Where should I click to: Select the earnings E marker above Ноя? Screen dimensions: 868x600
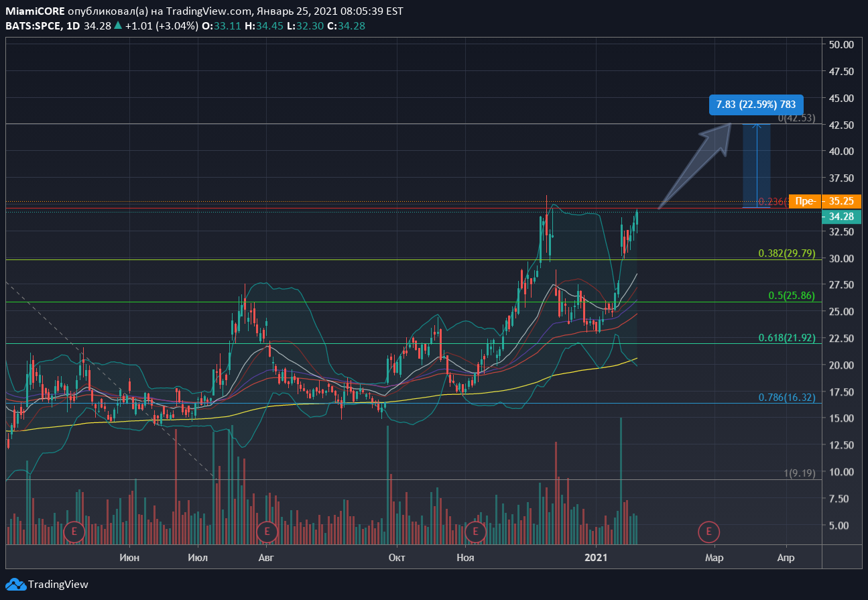(x=475, y=532)
